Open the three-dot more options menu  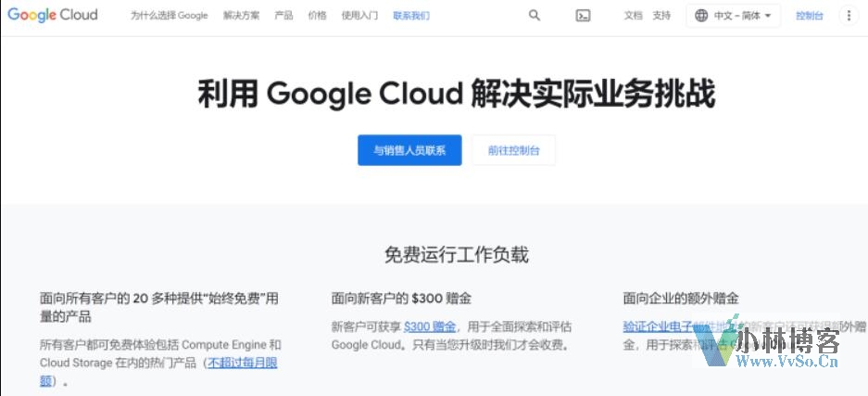point(849,16)
